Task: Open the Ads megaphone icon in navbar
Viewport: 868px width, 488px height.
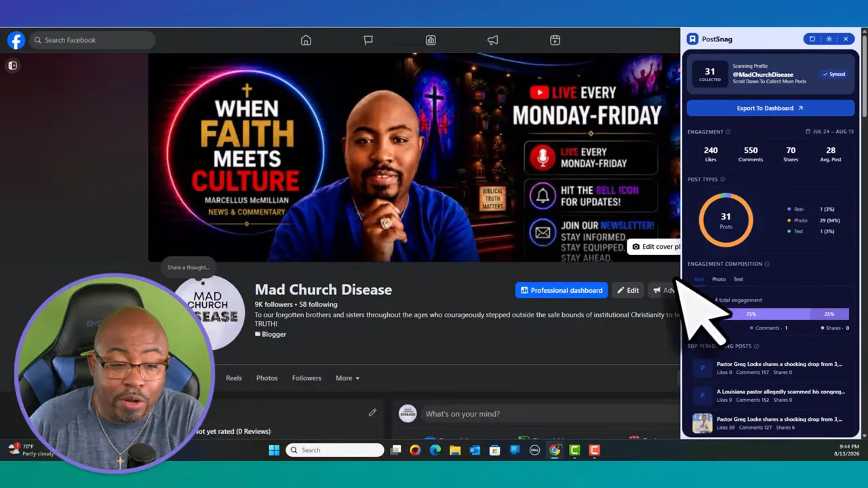Action: pos(493,40)
